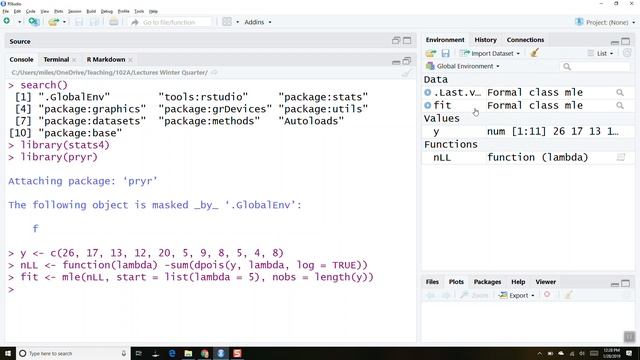Select the nLL function row

(528, 158)
